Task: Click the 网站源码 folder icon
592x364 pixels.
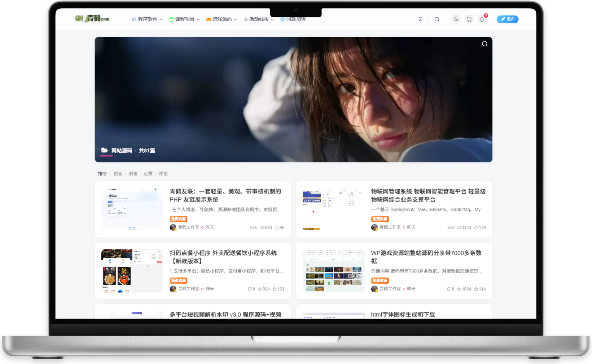Action: 105,150
